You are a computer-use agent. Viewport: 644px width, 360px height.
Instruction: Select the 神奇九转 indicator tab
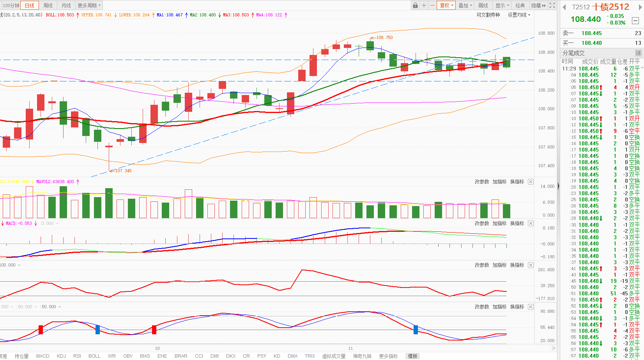pyautogui.click(x=362, y=356)
